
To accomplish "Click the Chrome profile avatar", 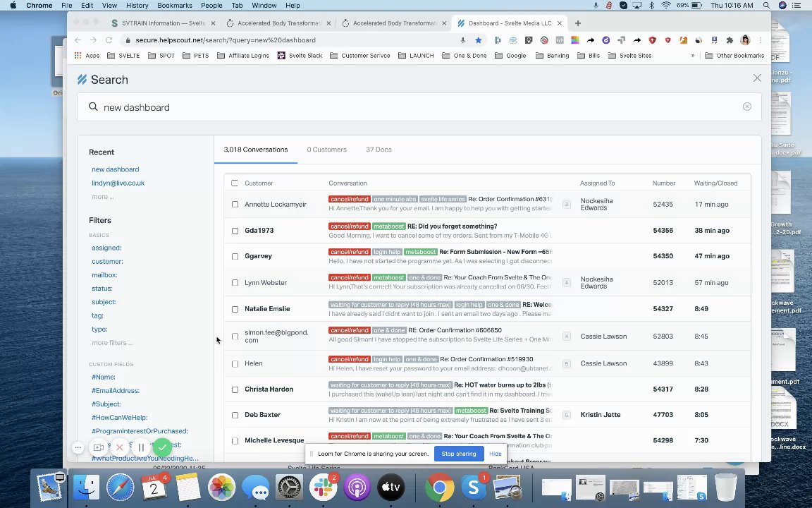I will 745,40.
